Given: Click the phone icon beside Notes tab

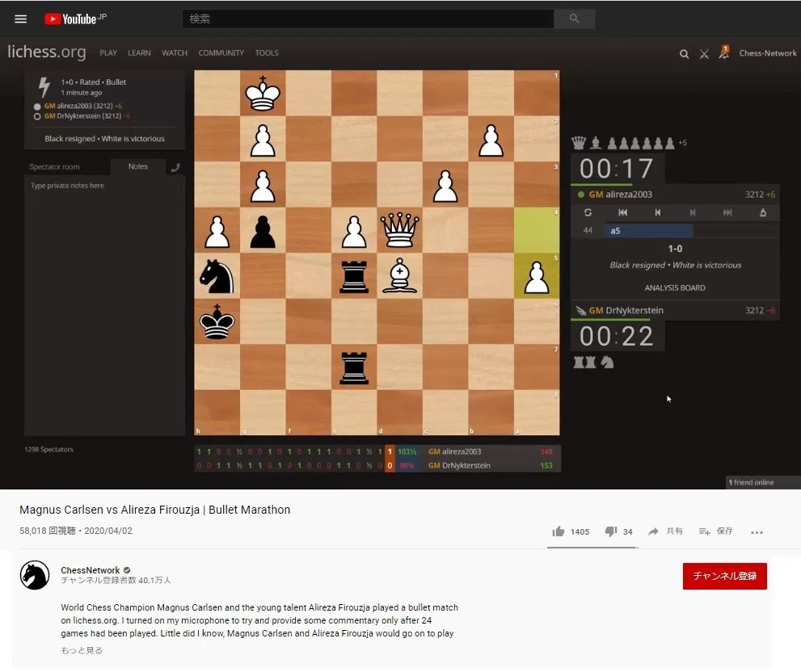Looking at the screenshot, I should [175, 167].
